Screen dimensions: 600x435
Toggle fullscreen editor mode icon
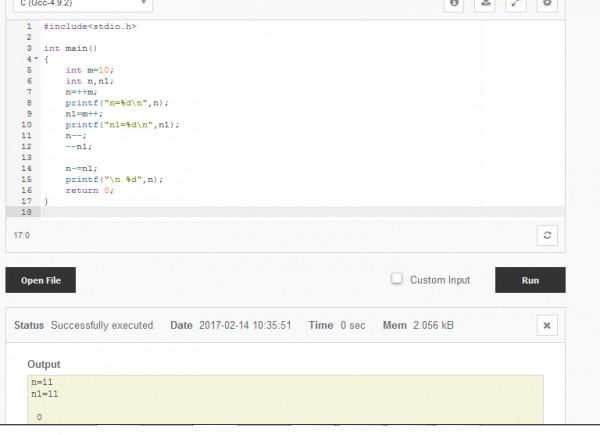516,4
